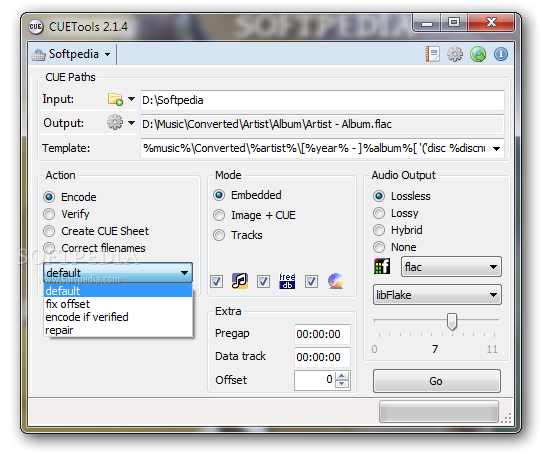
Task: Click the FLAC format icon
Action: click(382, 267)
